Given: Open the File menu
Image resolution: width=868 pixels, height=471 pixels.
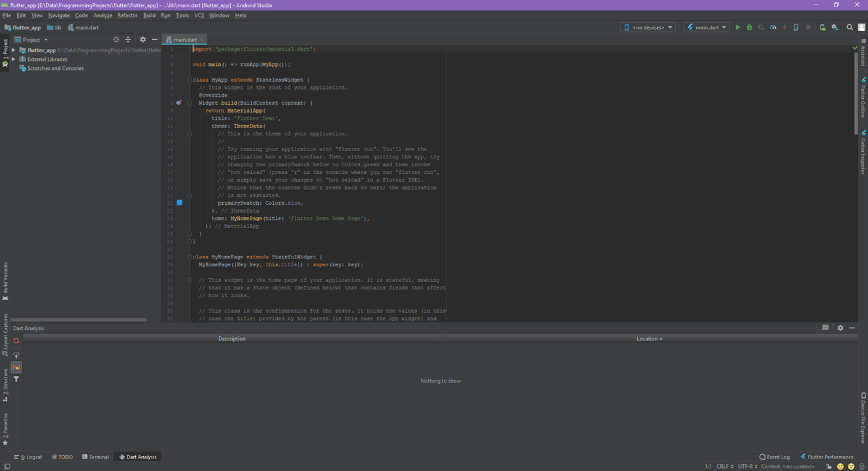Looking at the screenshot, I should pos(7,15).
